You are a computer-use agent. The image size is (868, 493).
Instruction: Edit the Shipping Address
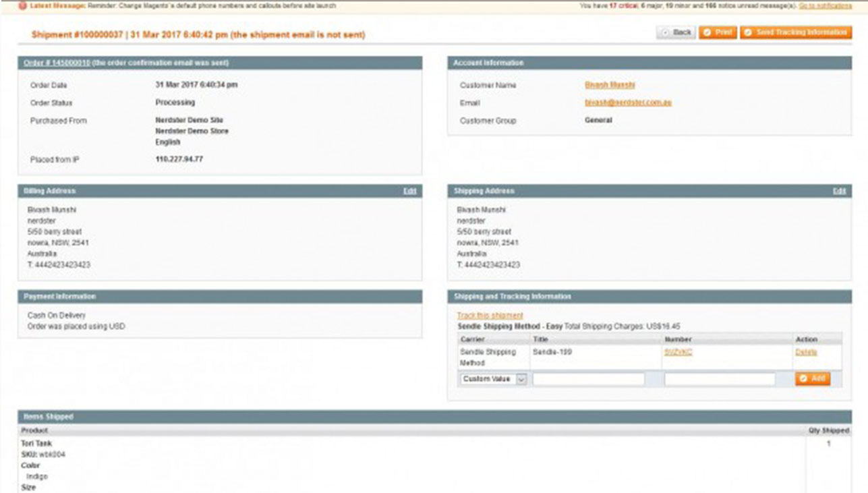tap(839, 191)
